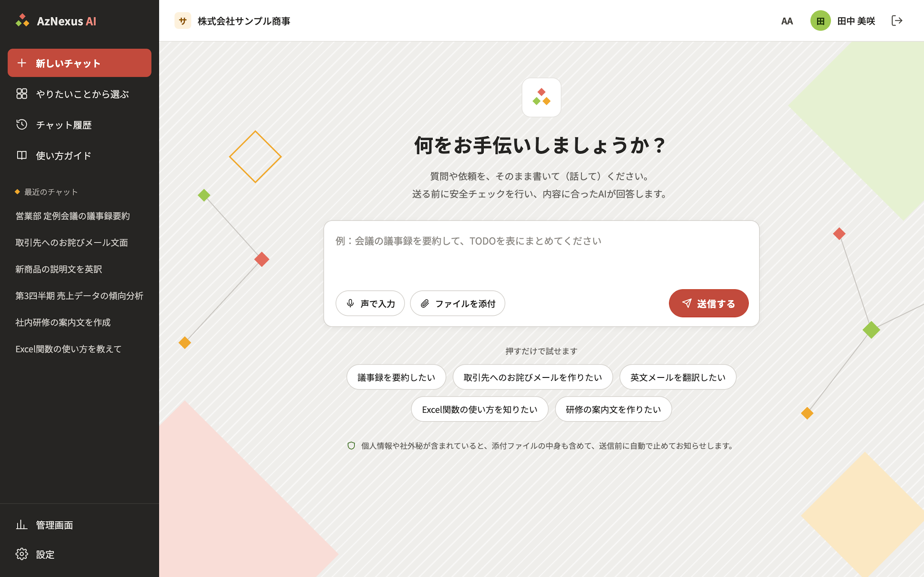Image resolution: width=924 pixels, height=577 pixels.
Task: Open やりたいことから選ぶ menu item
Action: coord(79,94)
